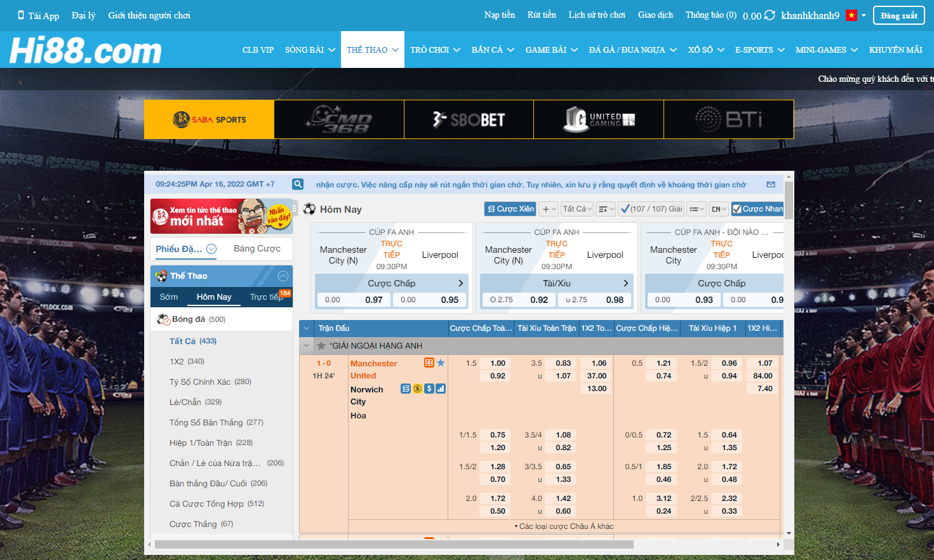Collapse the Giải Ngoại Hạng Anh league row

click(307, 345)
